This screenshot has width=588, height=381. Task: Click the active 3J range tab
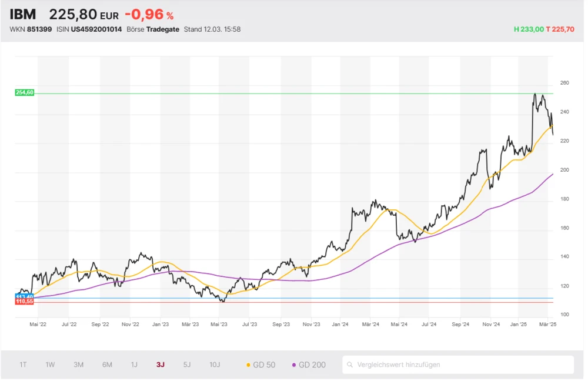161,365
